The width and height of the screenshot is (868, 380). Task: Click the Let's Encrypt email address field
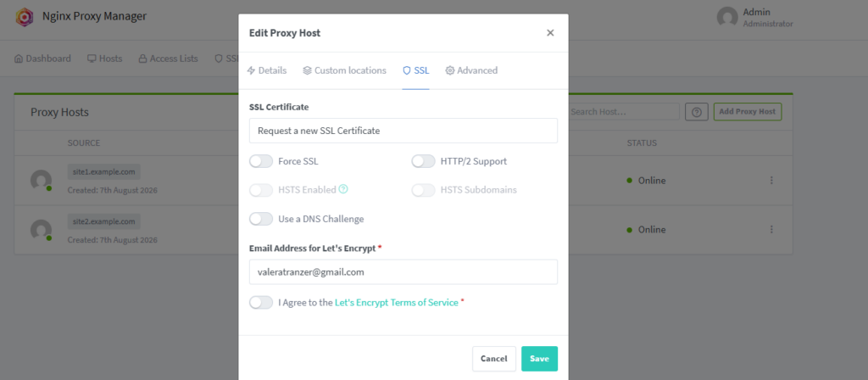click(403, 272)
